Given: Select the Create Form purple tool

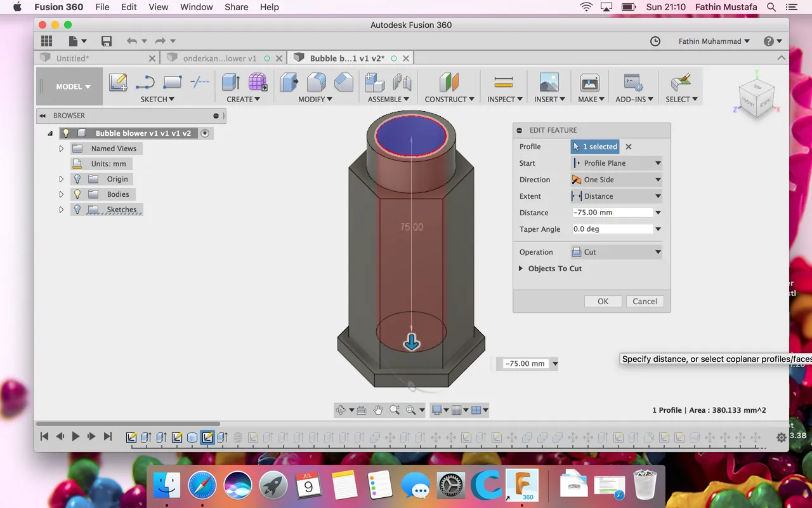Looking at the screenshot, I should pyautogui.click(x=258, y=82).
